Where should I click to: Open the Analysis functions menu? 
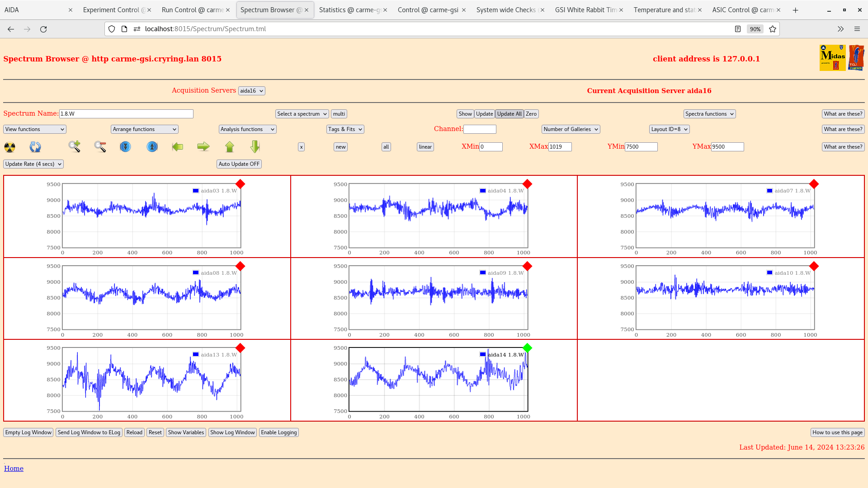(x=247, y=129)
